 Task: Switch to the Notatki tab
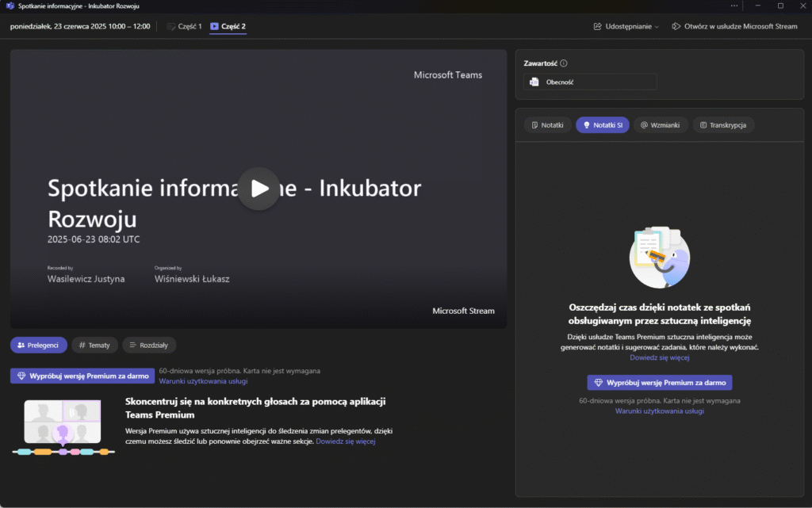coord(547,125)
